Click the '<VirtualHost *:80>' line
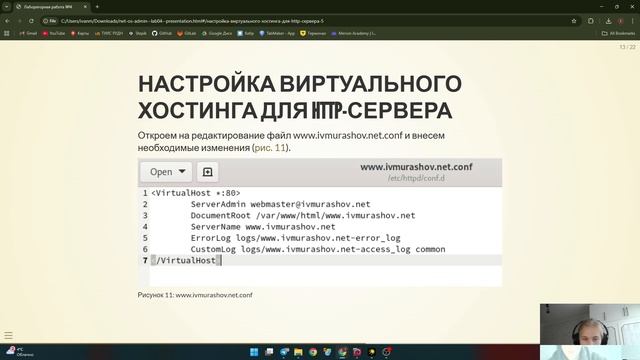 coord(196,193)
